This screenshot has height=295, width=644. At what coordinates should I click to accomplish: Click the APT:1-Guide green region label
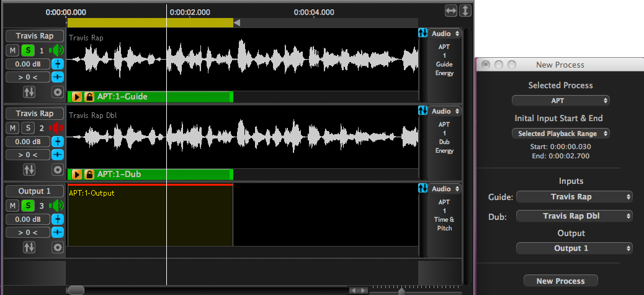122,97
